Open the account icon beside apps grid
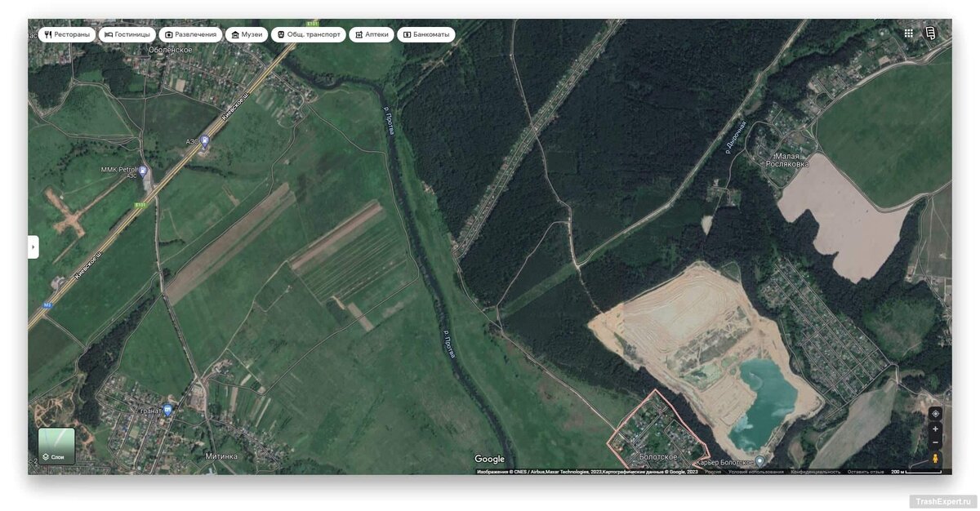The height and width of the screenshot is (511, 980). [x=929, y=33]
